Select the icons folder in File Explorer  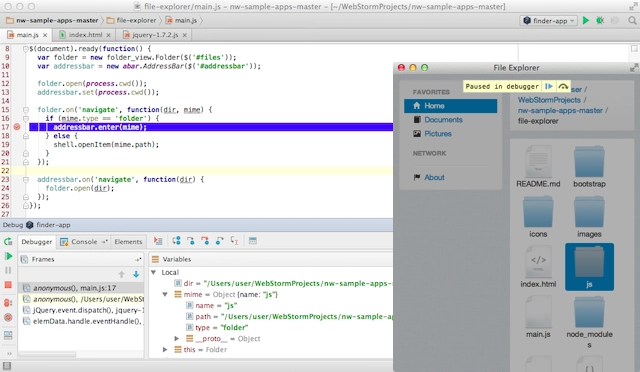pos(538,212)
